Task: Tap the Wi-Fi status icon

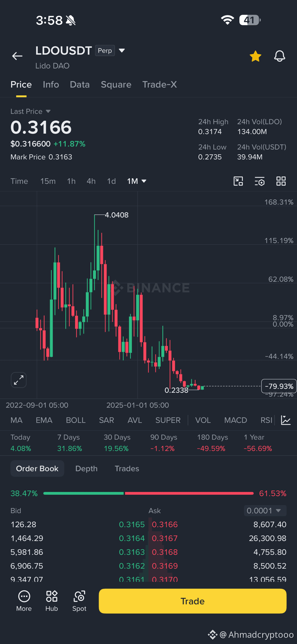Action: (x=227, y=20)
